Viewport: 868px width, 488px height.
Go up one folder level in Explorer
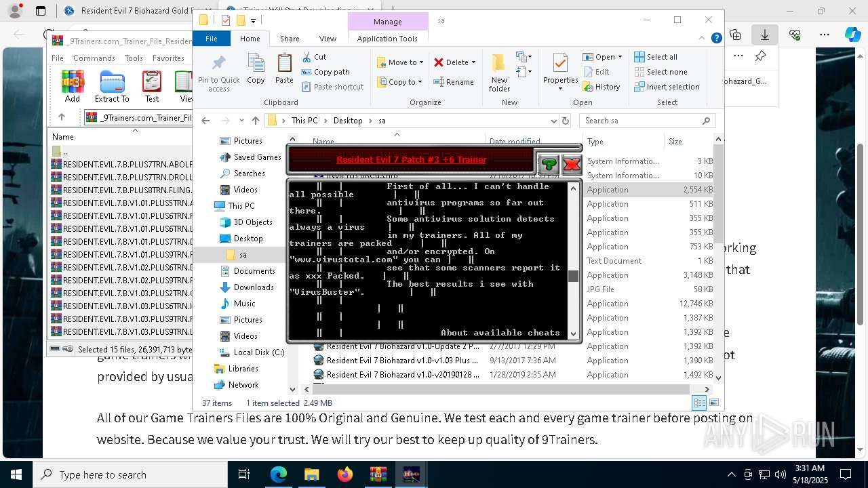pyautogui.click(x=255, y=121)
